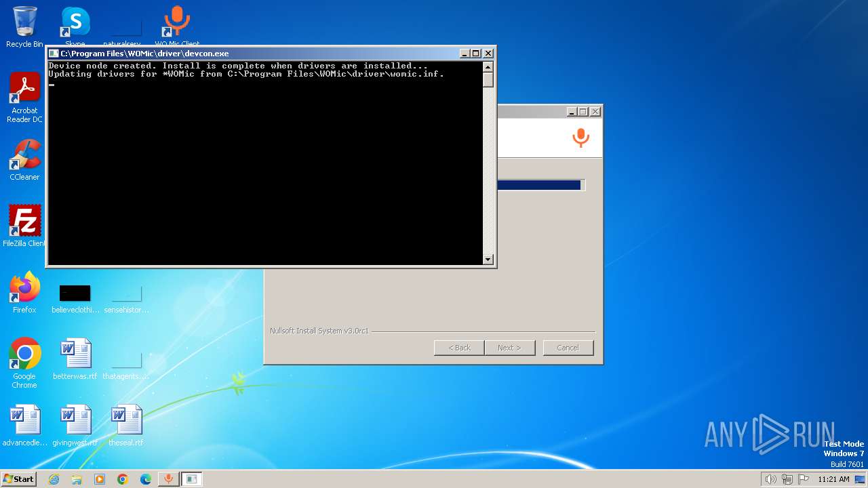Open the WO Mic Client desktop shortcut
Image resolution: width=868 pixels, height=488 pixels.
(x=176, y=26)
